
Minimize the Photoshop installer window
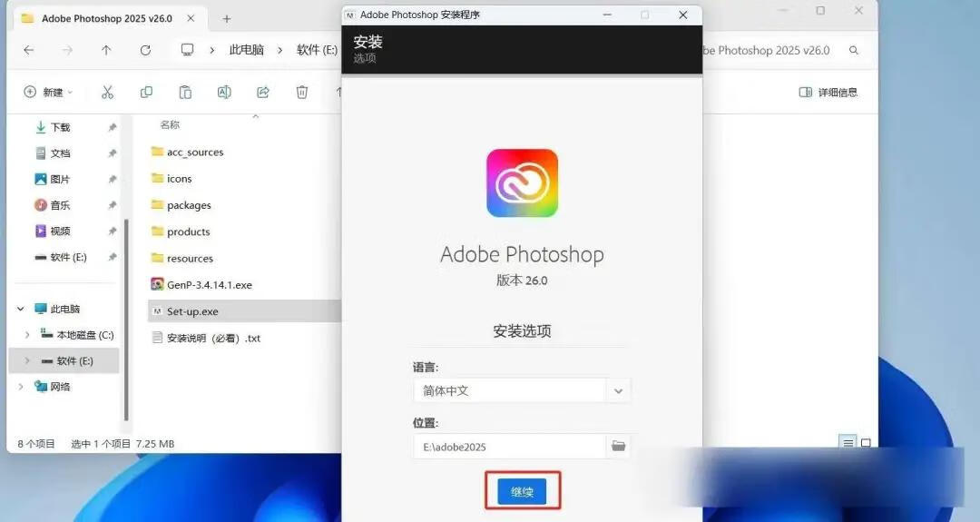[x=607, y=15]
